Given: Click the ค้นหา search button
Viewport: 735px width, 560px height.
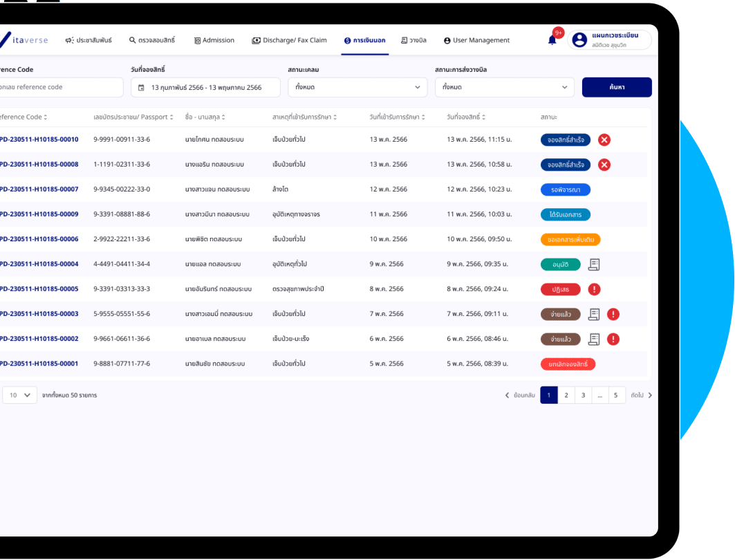Looking at the screenshot, I should (617, 87).
